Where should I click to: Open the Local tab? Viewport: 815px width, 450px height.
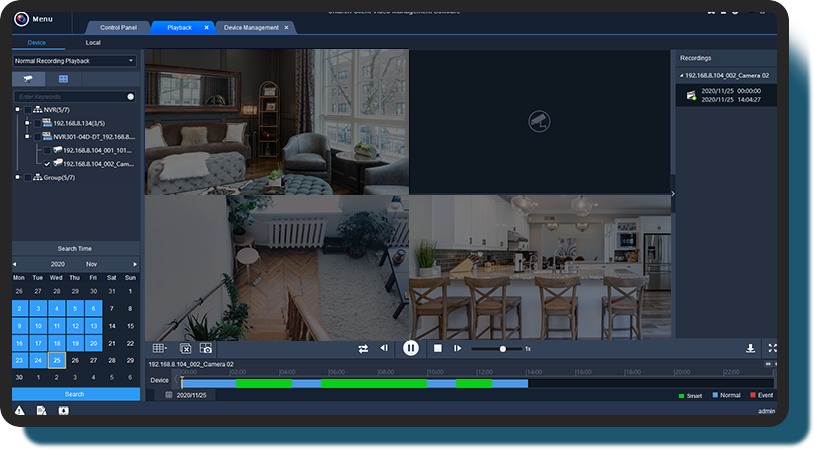pos(93,43)
